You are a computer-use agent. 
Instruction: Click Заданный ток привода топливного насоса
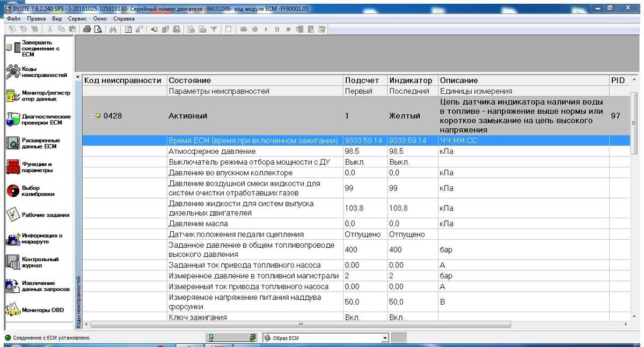[x=356, y=265]
